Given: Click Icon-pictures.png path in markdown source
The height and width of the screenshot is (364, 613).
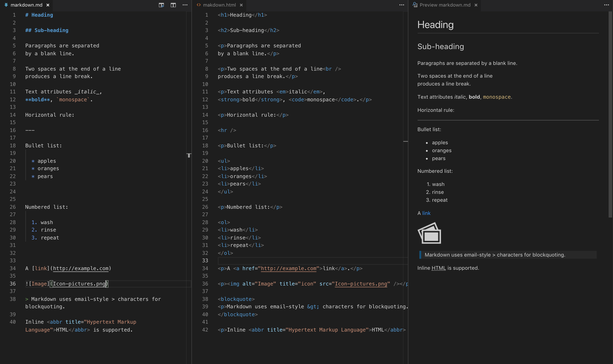Looking at the screenshot, I should tap(79, 284).
